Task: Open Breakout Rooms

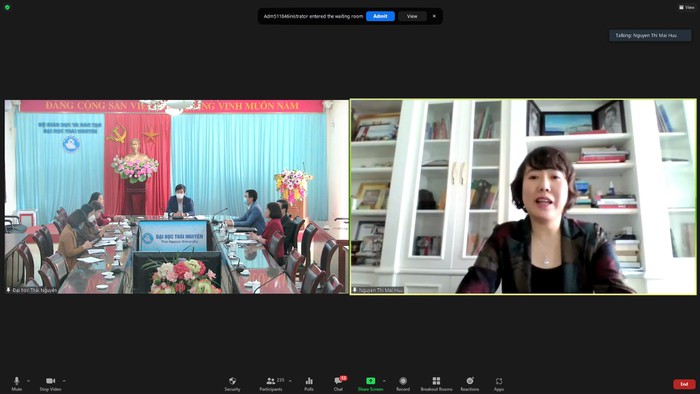Action: pyautogui.click(x=436, y=383)
